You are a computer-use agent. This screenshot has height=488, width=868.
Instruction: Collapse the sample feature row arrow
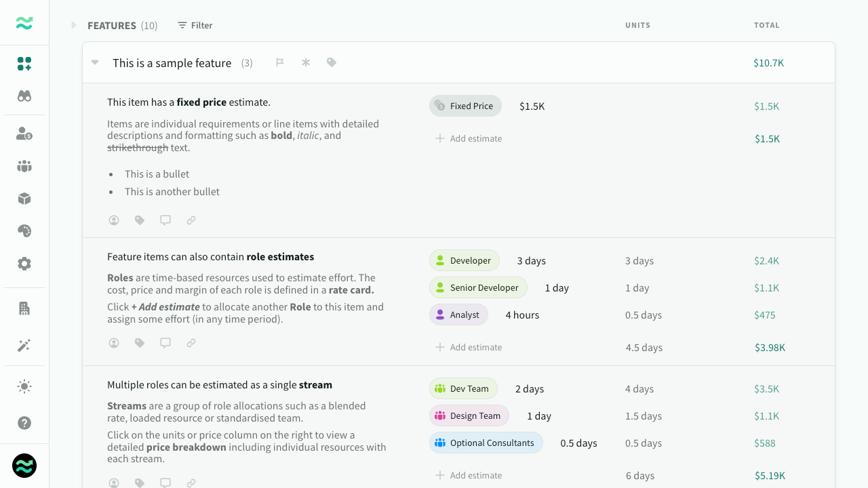(96, 62)
